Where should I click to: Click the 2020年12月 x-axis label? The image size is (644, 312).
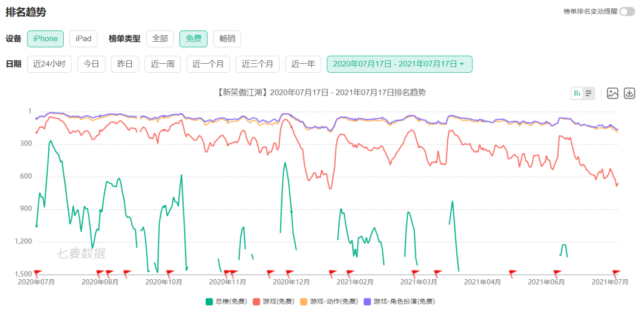coord(291,282)
